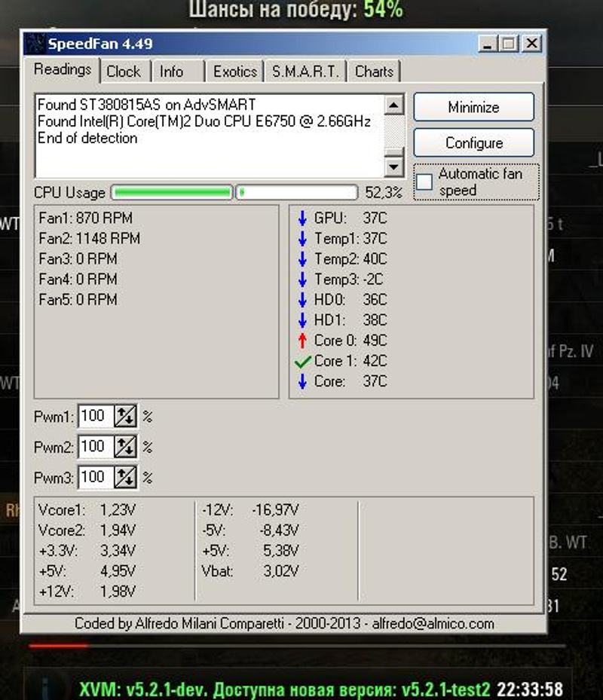Click the green checkmark beside Core 1

pos(302,362)
